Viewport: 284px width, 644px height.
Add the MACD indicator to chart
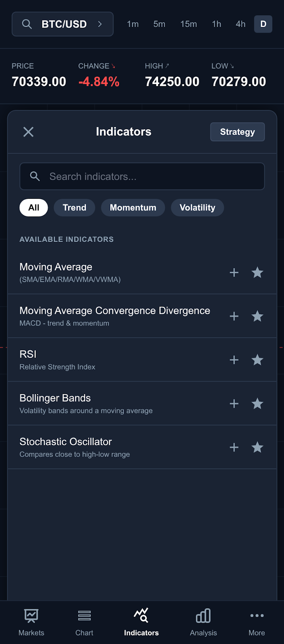(234, 316)
